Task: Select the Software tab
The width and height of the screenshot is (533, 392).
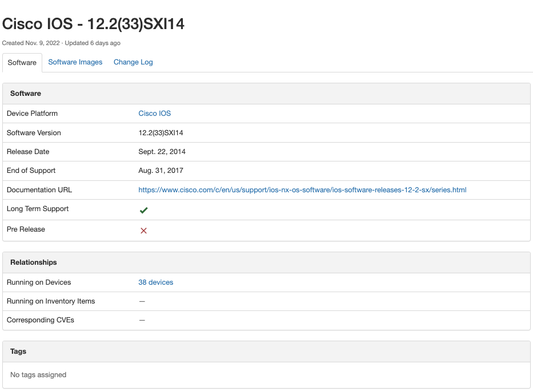Action: (x=22, y=62)
